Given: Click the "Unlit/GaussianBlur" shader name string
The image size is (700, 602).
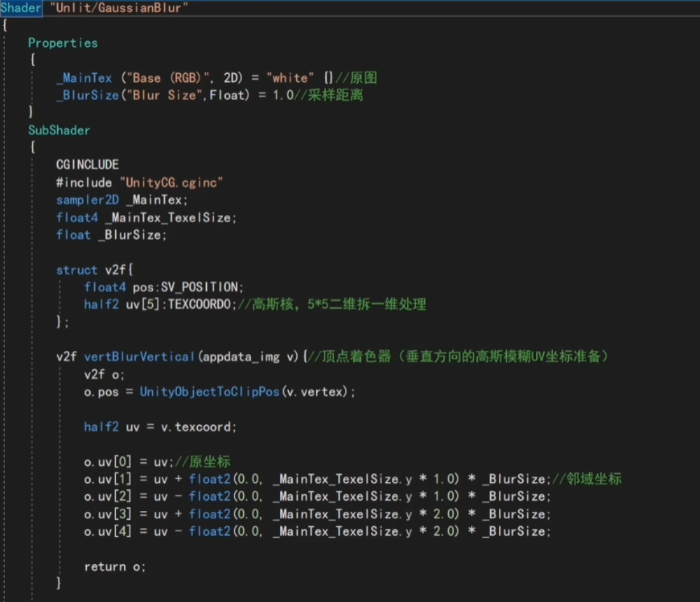Looking at the screenshot, I should point(119,8).
